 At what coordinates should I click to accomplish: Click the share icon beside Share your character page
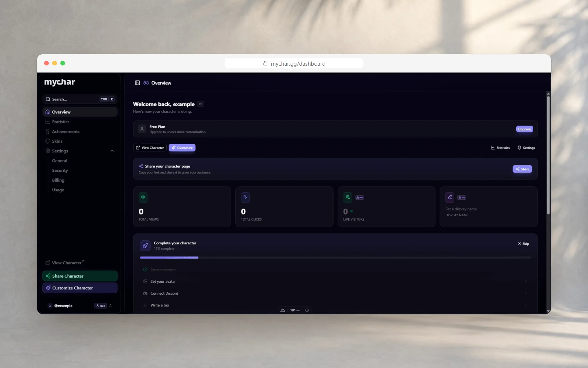coord(141,166)
